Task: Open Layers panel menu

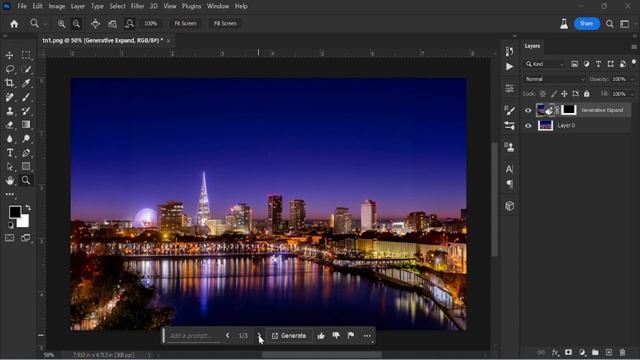Action: pos(634,47)
